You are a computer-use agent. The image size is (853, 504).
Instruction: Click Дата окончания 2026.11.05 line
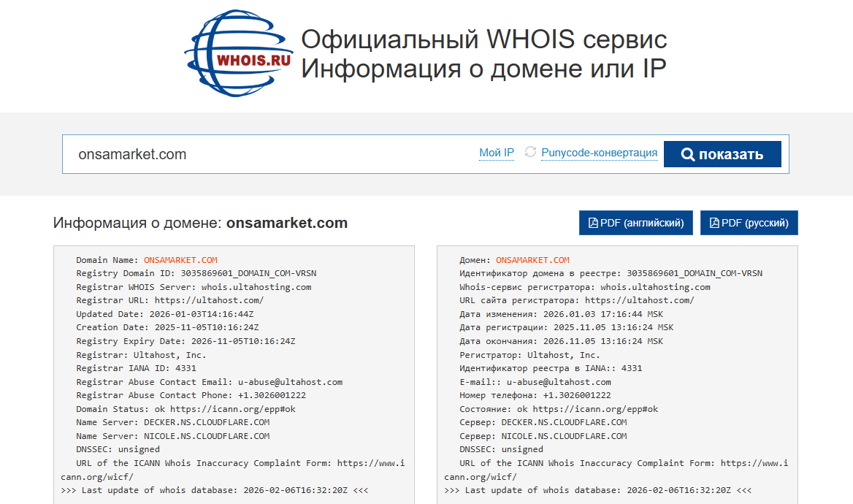tap(562, 341)
